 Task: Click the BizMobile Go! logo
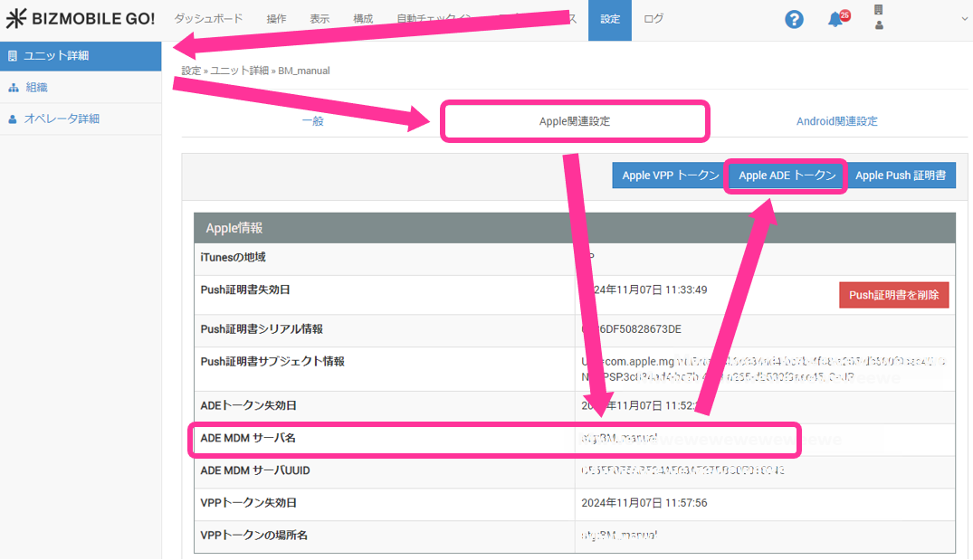coord(81,19)
